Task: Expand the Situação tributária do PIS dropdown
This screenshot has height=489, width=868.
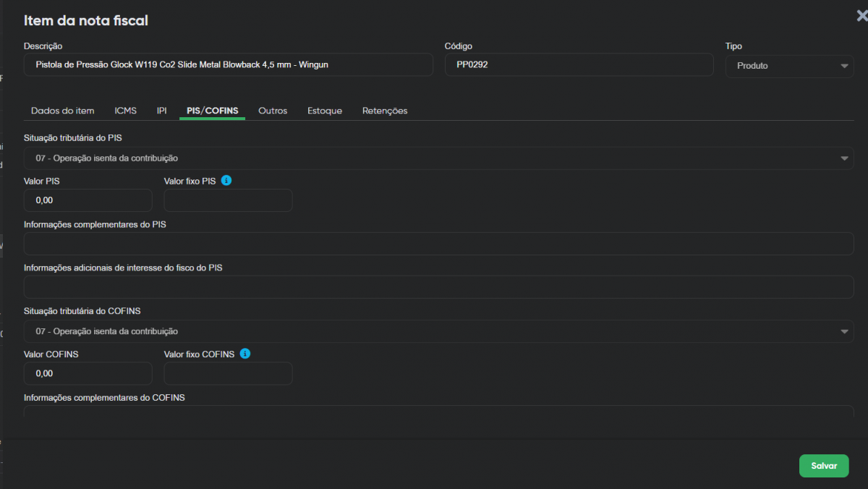Action: tap(438, 158)
